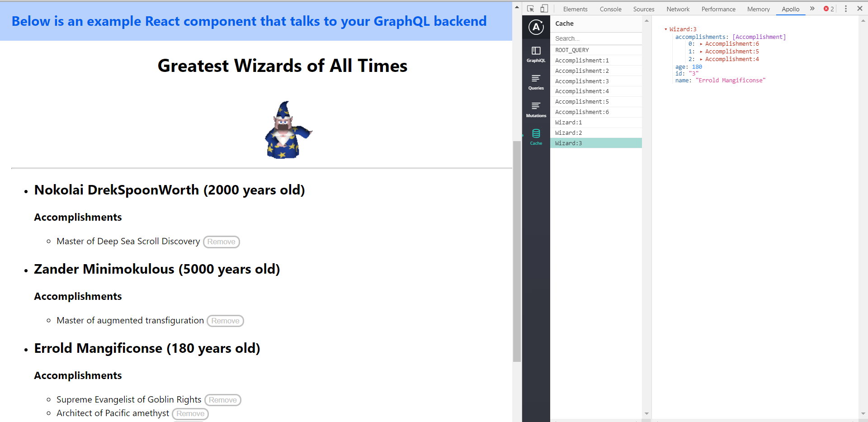Select Accomplishment:4 cache entry

pyautogui.click(x=596, y=91)
